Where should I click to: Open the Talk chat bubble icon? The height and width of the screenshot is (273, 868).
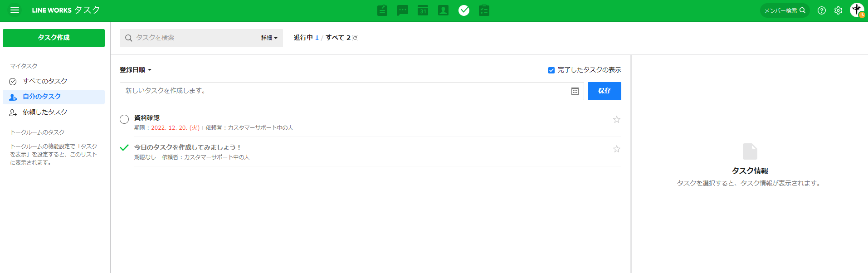pos(402,10)
